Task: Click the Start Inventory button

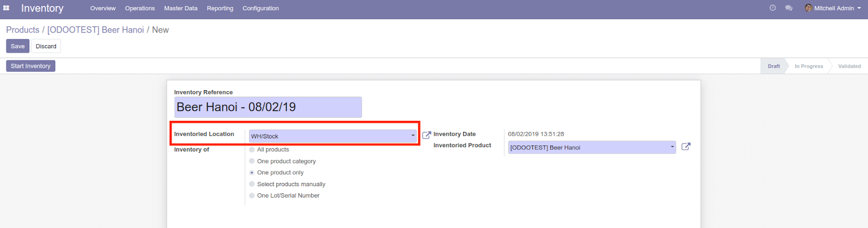Action: pos(30,66)
